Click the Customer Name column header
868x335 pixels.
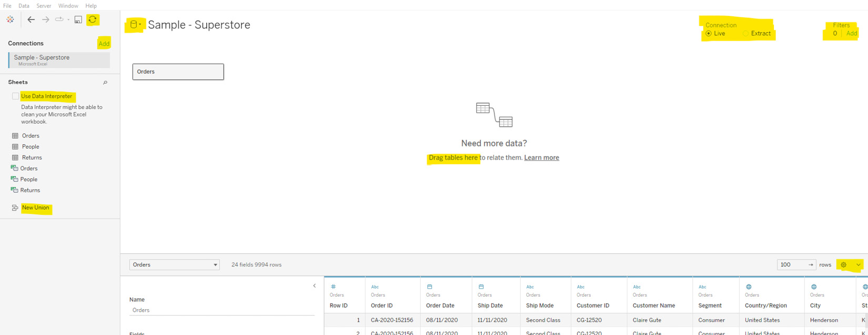click(x=654, y=306)
